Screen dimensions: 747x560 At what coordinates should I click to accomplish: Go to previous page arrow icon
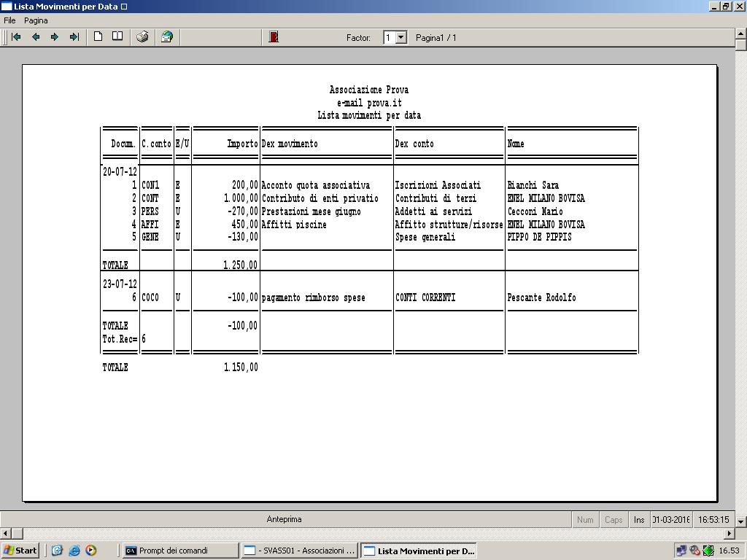[36, 36]
